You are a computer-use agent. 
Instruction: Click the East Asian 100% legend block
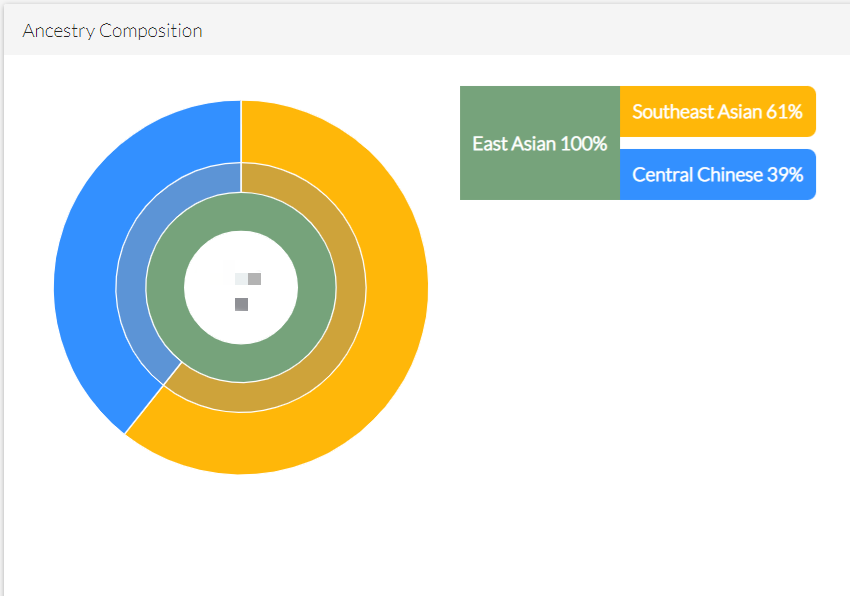(x=540, y=143)
